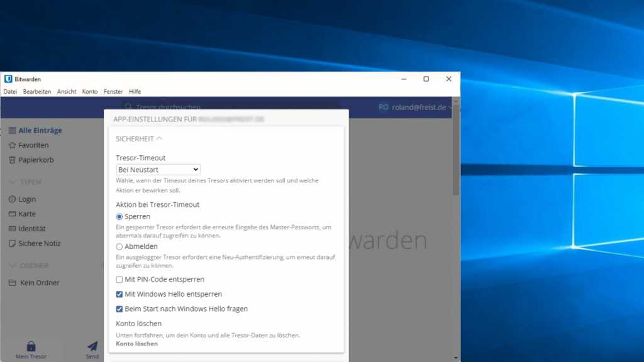Close the Bitwarden window
The height and width of the screenshot is (362, 644).
coord(448,79)
